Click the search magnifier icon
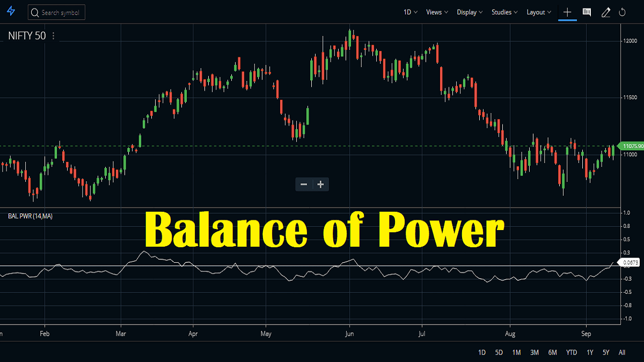Image resolution: width=644 pixels, height=362 pixels. click(x=34, y=12)
